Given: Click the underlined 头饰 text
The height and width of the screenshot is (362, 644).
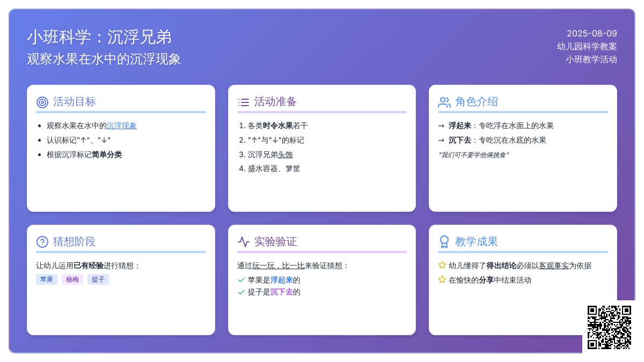Looking at the screenshot, I should point(286,154).
